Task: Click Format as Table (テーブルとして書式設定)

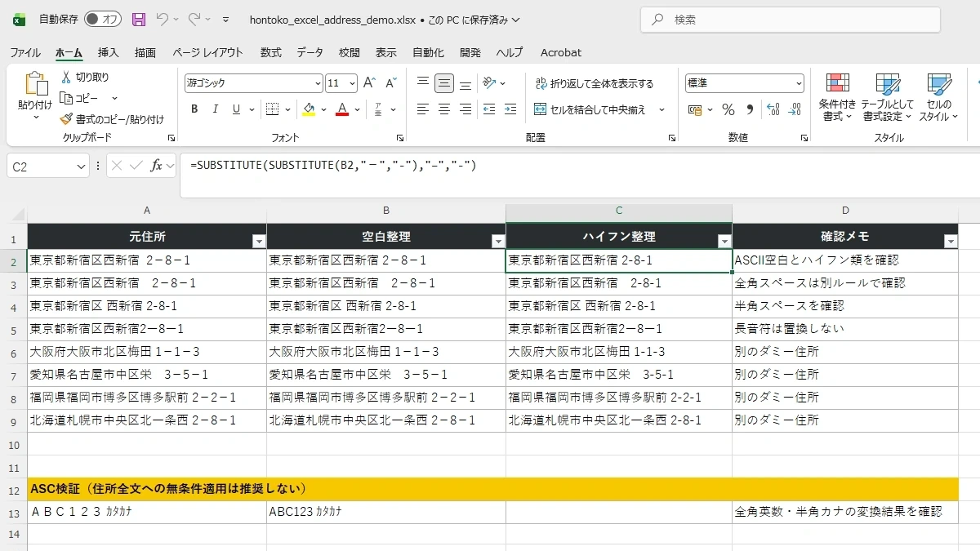Action: pyautogui.click(x=887, y=97)
